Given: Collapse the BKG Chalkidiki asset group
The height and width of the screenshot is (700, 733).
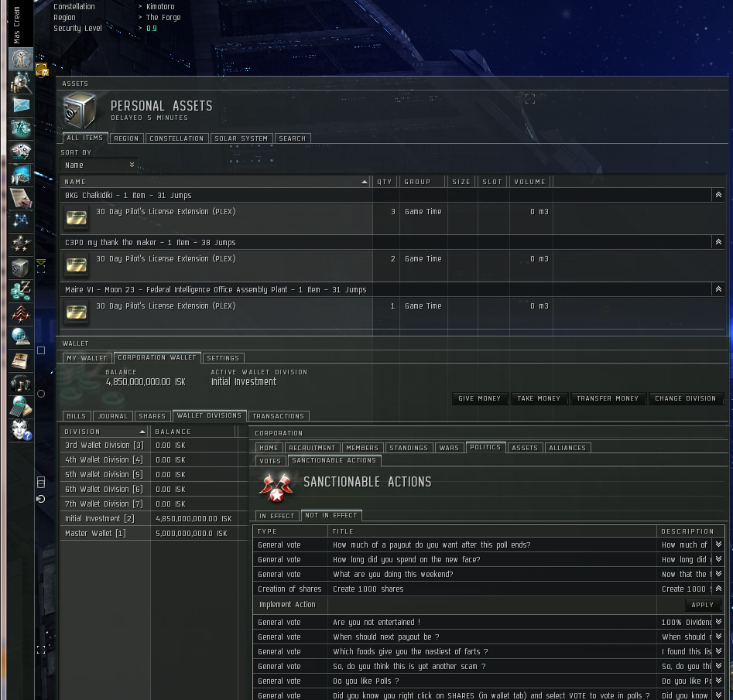Looking at the screenshot, I should pyautogui.click(x=718, y=195).
